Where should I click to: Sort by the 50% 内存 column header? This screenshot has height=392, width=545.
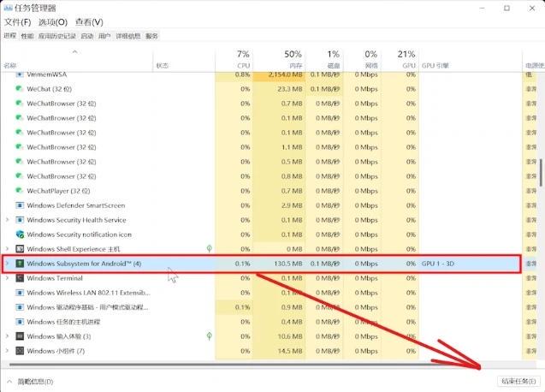(279, 59)
